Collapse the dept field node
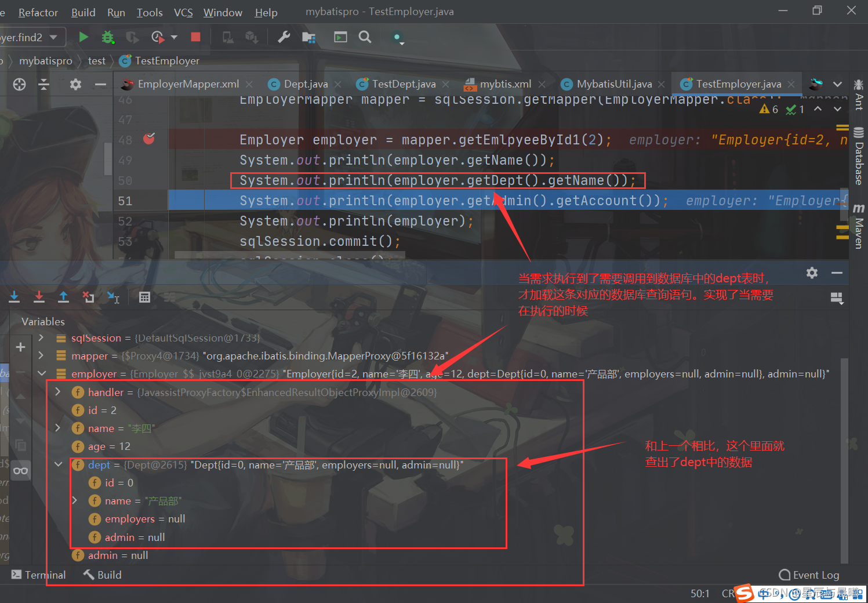The image size is (868, 603). [58, 464]
